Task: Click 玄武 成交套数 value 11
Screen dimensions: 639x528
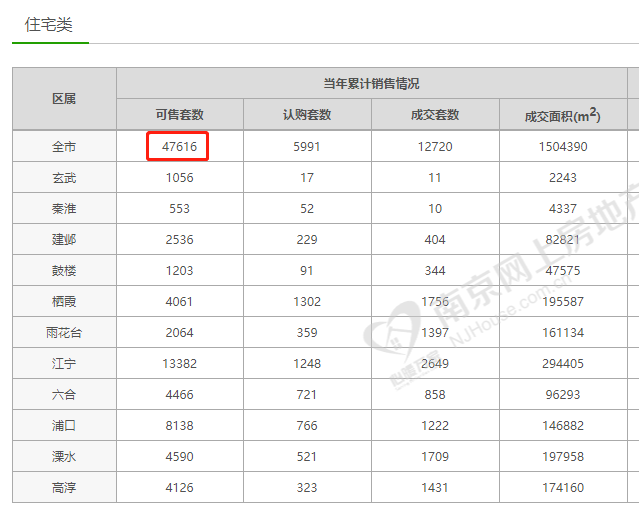Action: (435, 178)
